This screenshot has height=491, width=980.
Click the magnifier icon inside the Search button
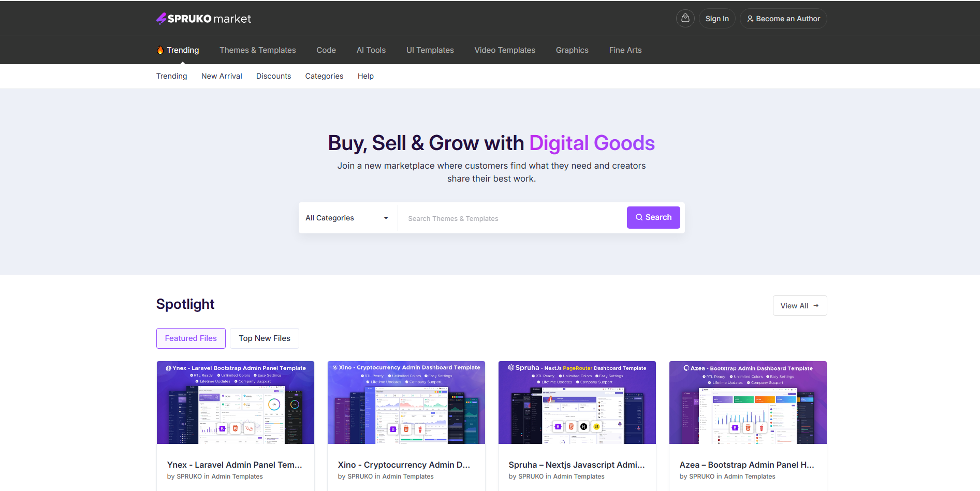(x=639, y=217)
